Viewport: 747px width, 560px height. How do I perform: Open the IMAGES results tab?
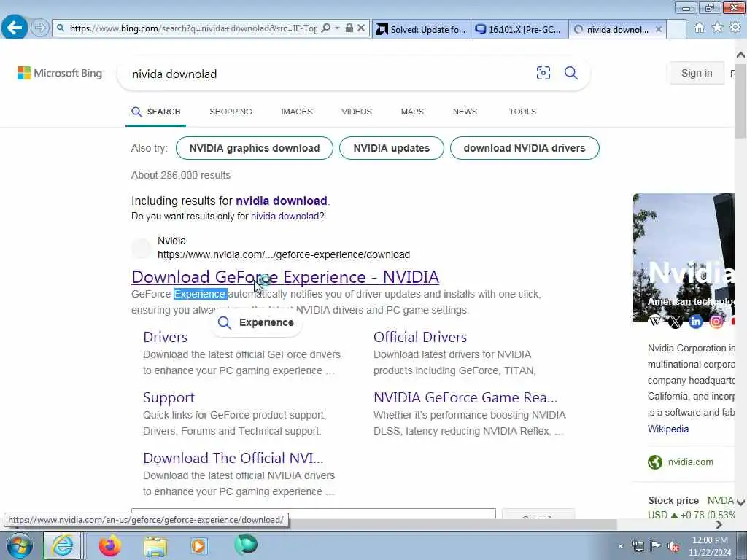tap(296, 112)
